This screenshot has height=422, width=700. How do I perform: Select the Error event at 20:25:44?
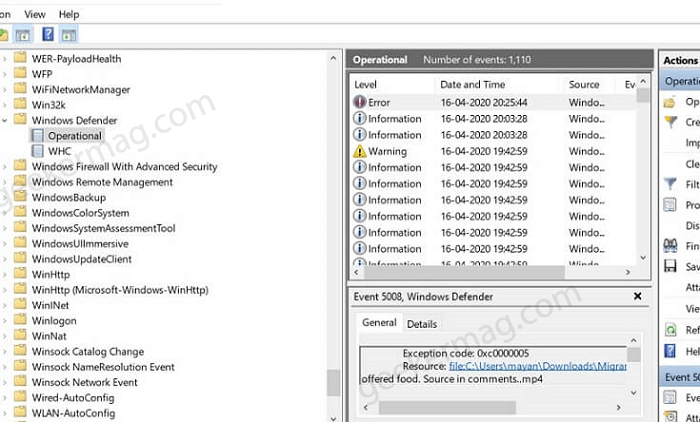click(493, 102)
